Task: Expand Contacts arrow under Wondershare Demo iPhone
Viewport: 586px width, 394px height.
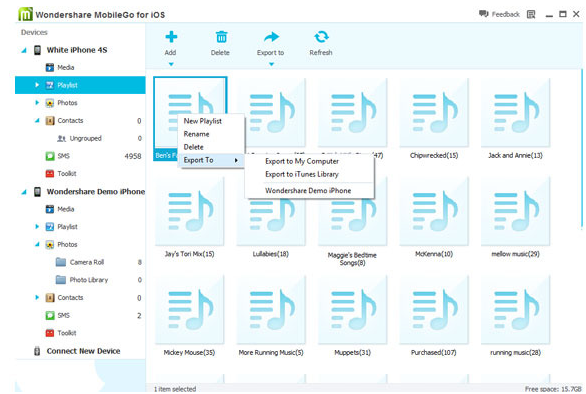Action: pyautogui.click(x=37, y=297)
